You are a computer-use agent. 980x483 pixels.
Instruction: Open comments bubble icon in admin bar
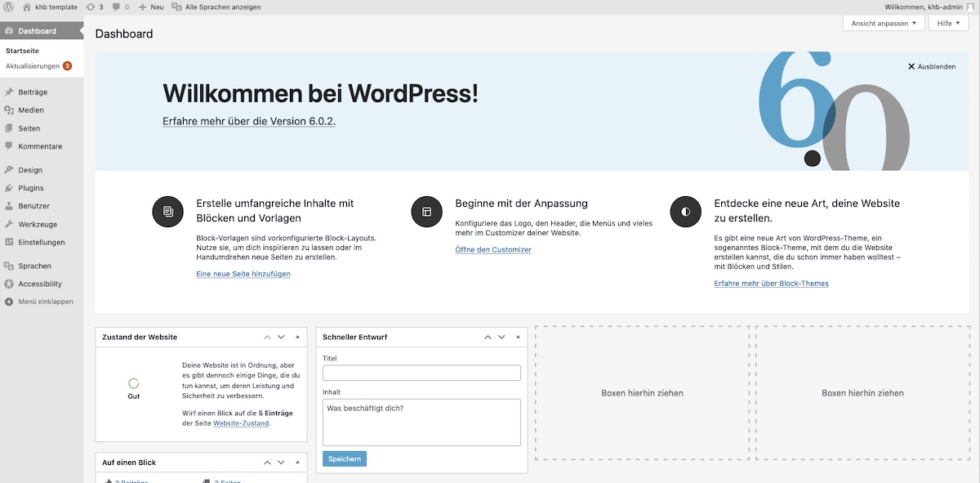(x=116, y=7)
